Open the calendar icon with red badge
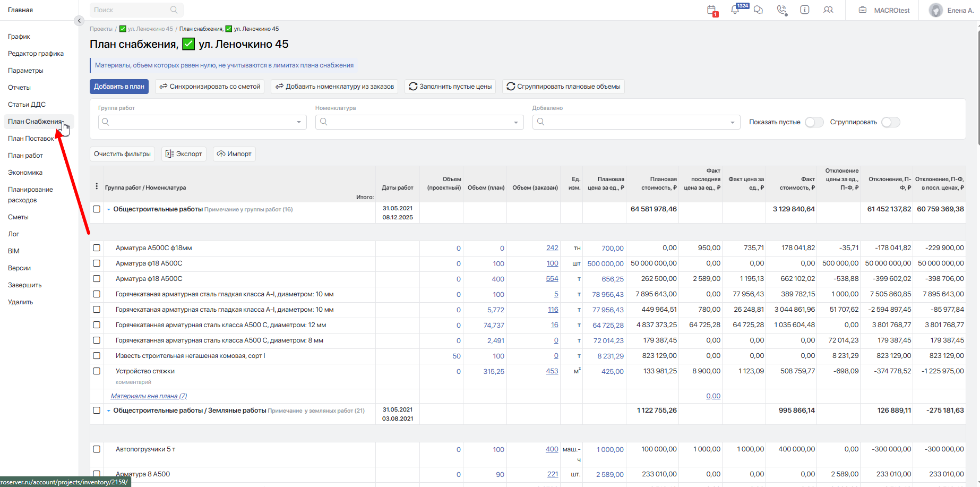The width and height of the screenshot is (980, 487). [x=712, y=10]
